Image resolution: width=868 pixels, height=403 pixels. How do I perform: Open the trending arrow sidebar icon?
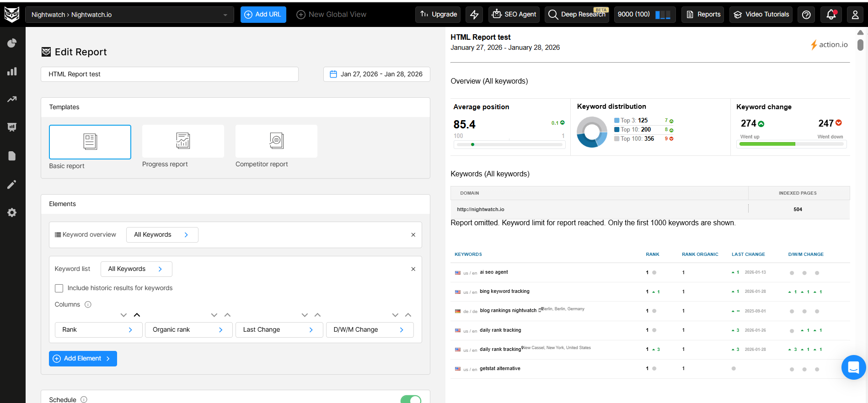point(12,99)
